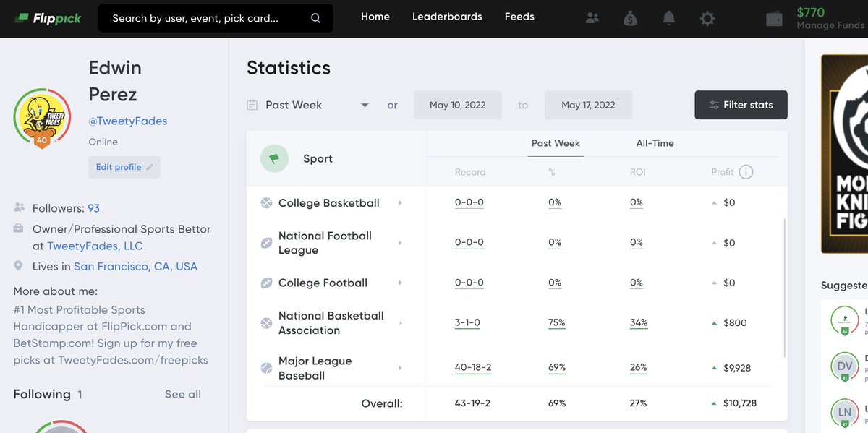Click the wallet icon near $770
This screenshot has width=868, height=433.
[774, 19]
